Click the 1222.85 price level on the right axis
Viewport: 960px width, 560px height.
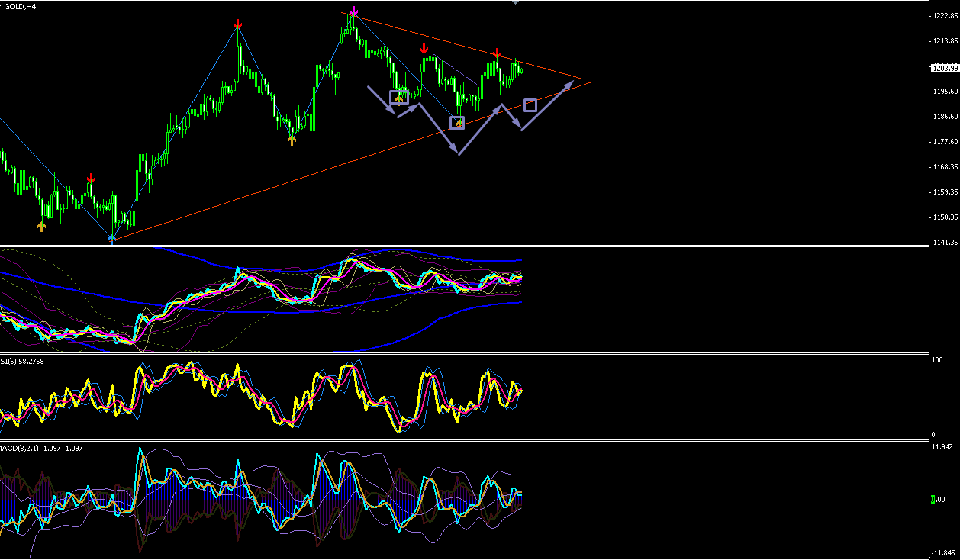[x=945, y=16]
